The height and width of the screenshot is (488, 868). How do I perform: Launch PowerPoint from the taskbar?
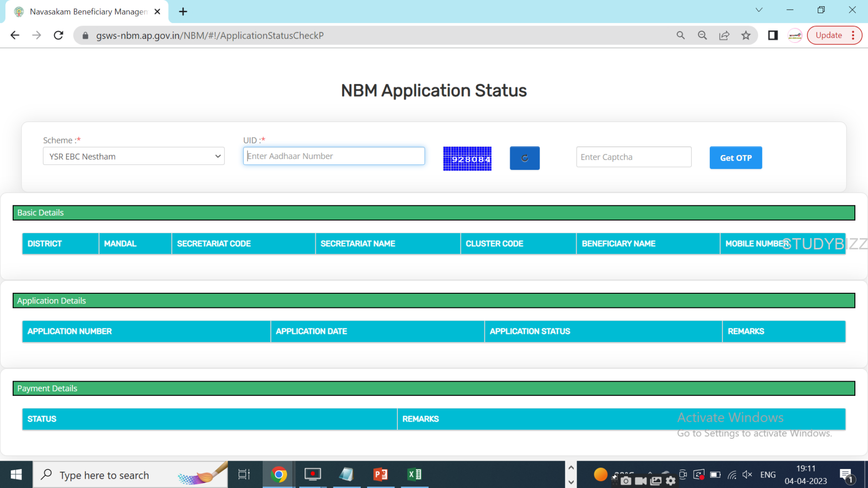pyautogui.click(x=380, y=474)
